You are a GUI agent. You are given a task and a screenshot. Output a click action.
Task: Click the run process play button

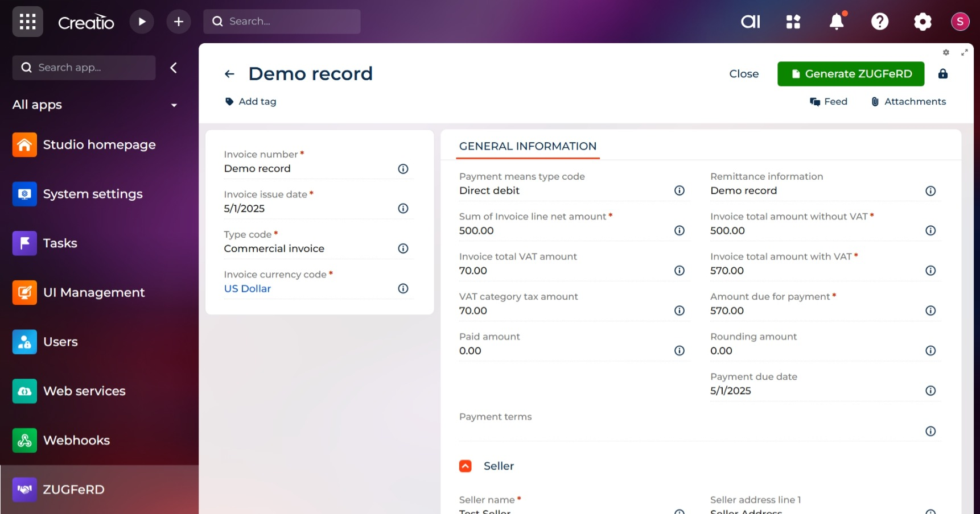coord(142,22)
